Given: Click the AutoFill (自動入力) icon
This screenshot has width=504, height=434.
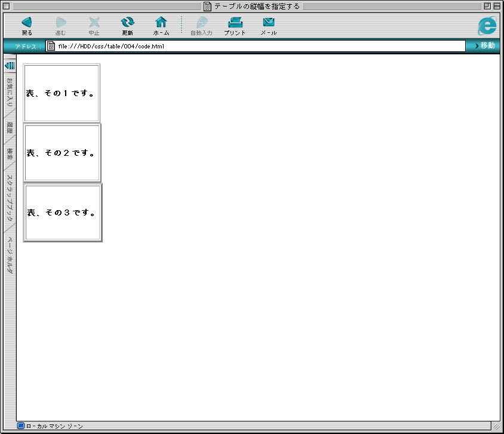Looking at the screenshot, I should click(202, 23).
